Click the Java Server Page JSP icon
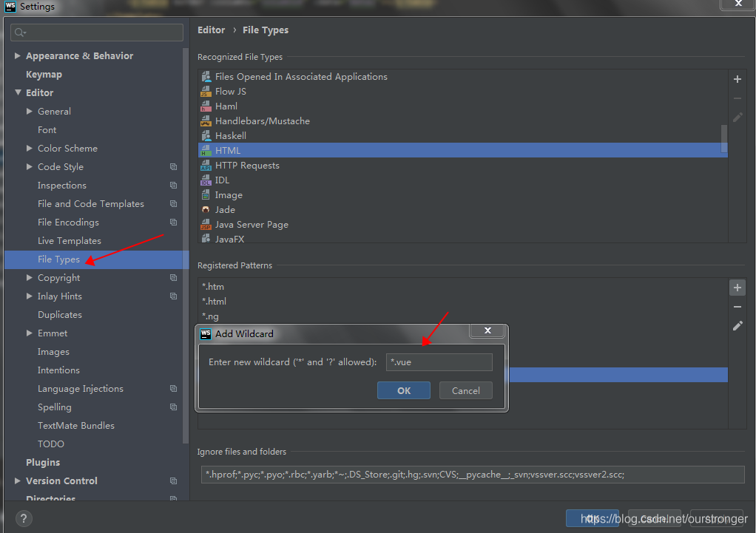Image resolution: width=756 pixels, height=533 pixels. tap(206, 225)
